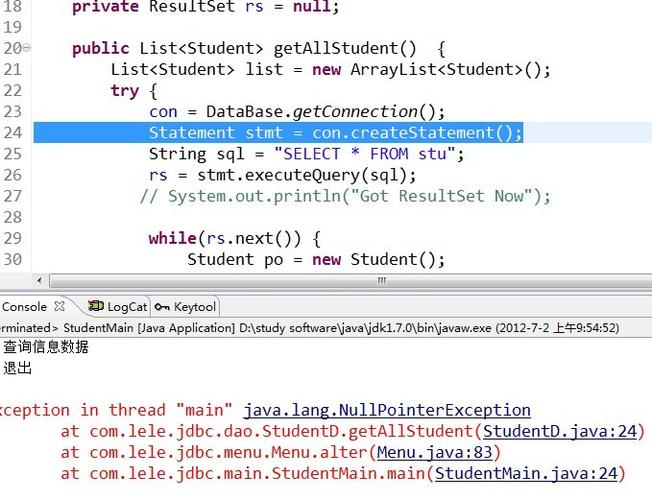Switch to the Console tab
The image size is (652, 500).
pyautogui.click(x=25, y=307)
